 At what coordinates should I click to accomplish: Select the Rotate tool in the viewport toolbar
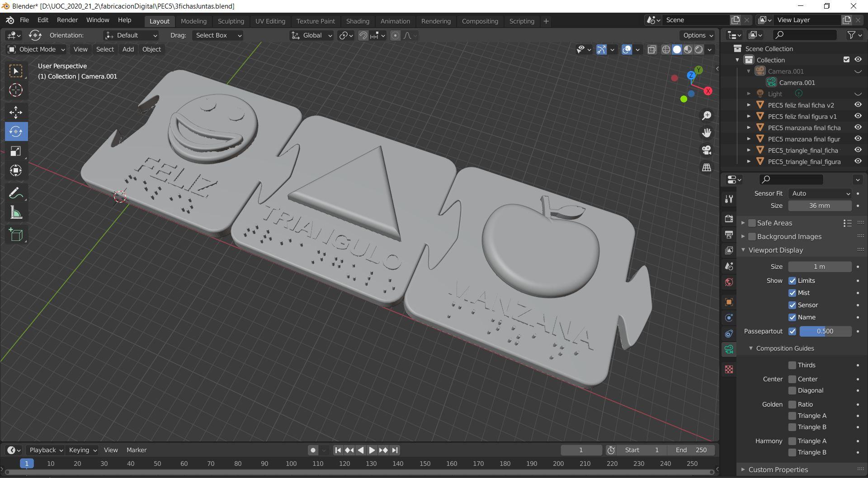click(16, 131)
